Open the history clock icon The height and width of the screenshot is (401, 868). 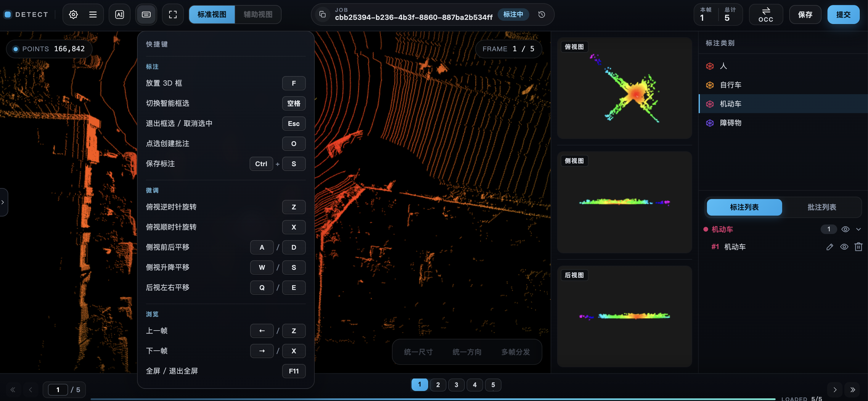coord(541,15)
